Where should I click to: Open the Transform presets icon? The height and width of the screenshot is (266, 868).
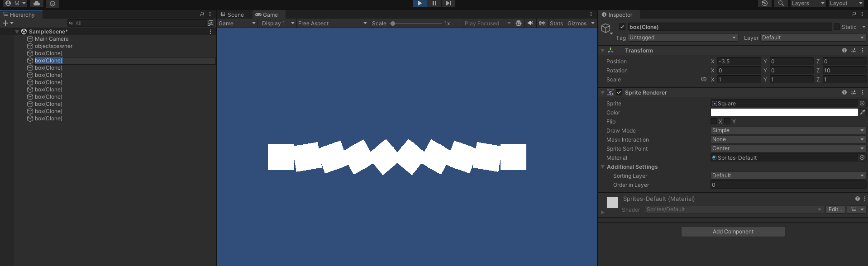click(854, 50)
